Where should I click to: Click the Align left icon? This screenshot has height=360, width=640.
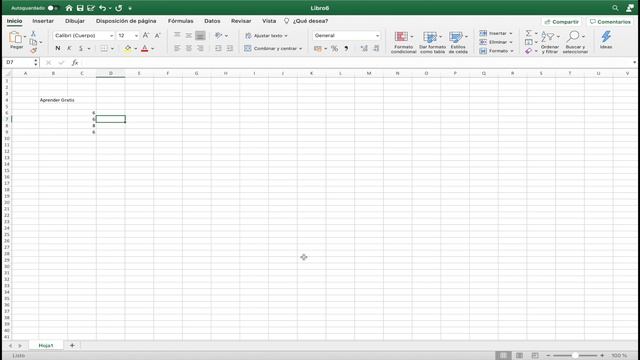coord(177,48)
